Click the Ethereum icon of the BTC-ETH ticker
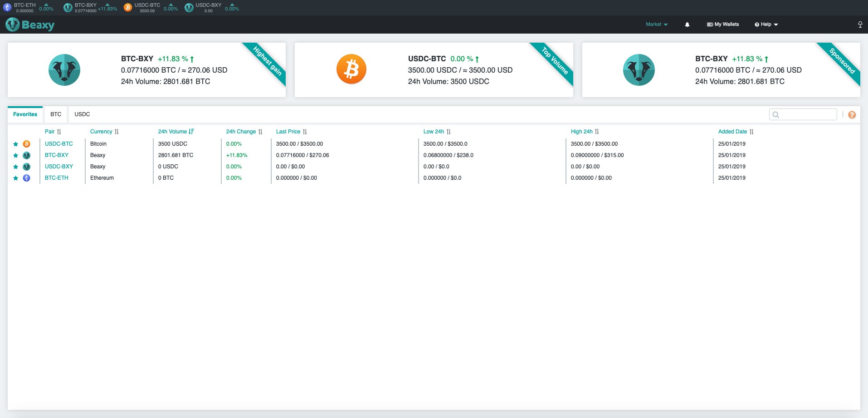 coord(7,7)
